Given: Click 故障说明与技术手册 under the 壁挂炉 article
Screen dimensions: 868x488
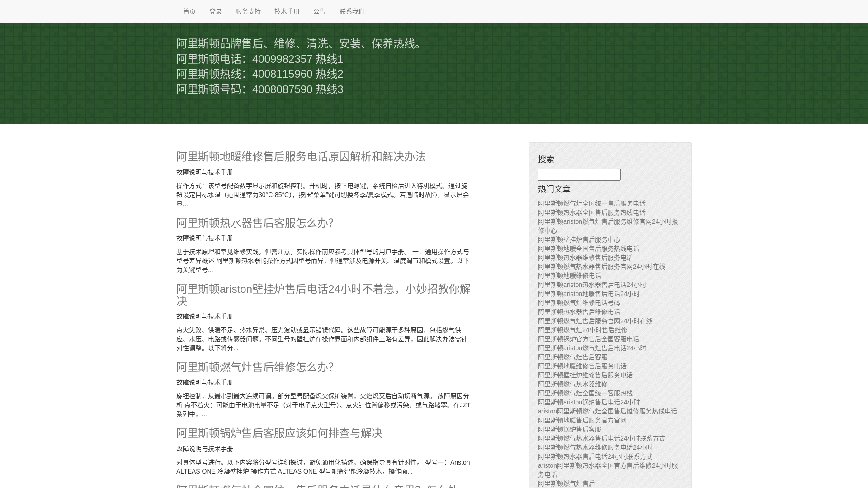Looking at the screenshot, I should tap(205, 316).
